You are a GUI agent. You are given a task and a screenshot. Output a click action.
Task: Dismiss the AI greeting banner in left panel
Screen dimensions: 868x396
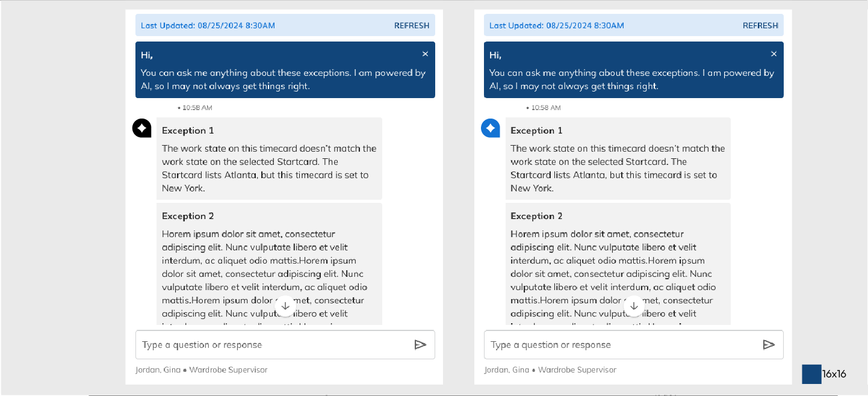point(425,54)
